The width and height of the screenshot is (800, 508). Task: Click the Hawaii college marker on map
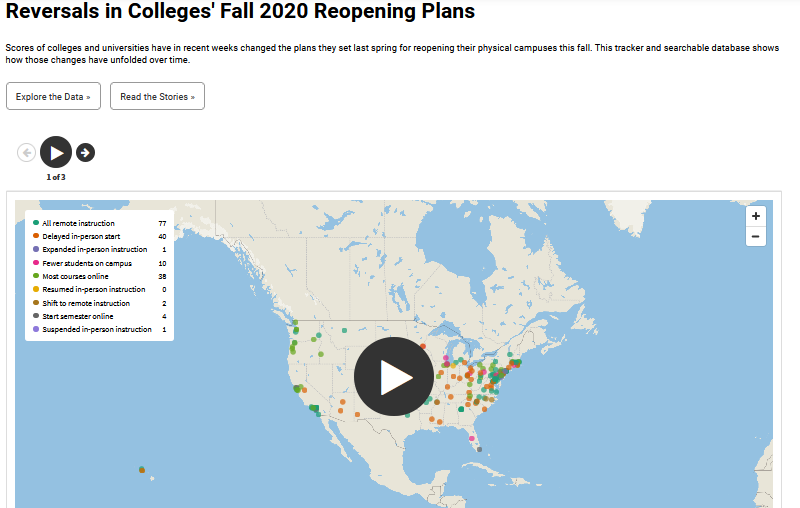tap(142, 470)
